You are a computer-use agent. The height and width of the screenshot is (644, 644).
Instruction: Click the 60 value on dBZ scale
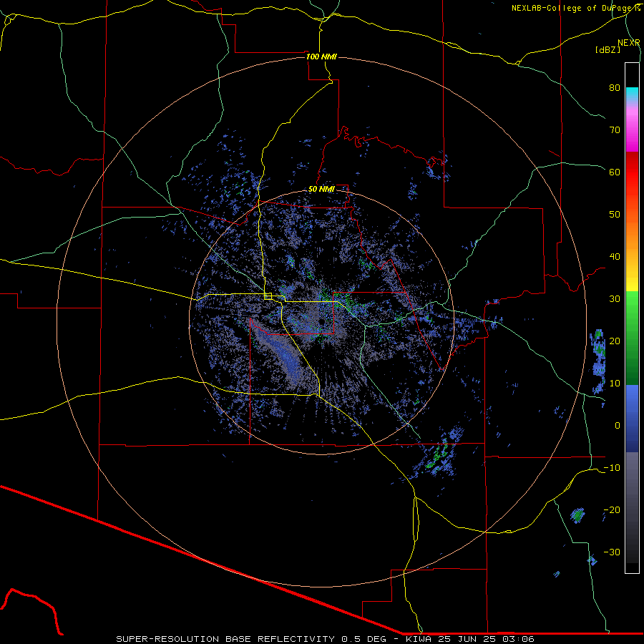tap(615, 172)
